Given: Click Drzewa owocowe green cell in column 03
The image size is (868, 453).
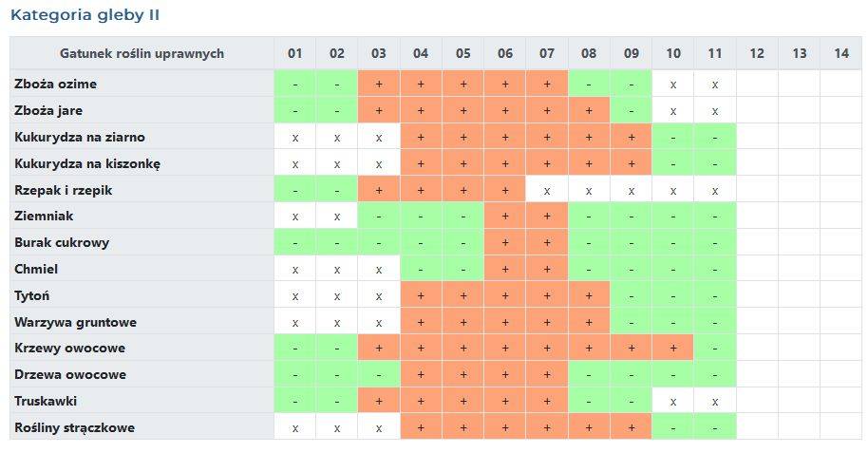Looking at the screenshot, I should pyautogui.click(x=379, y=374).
